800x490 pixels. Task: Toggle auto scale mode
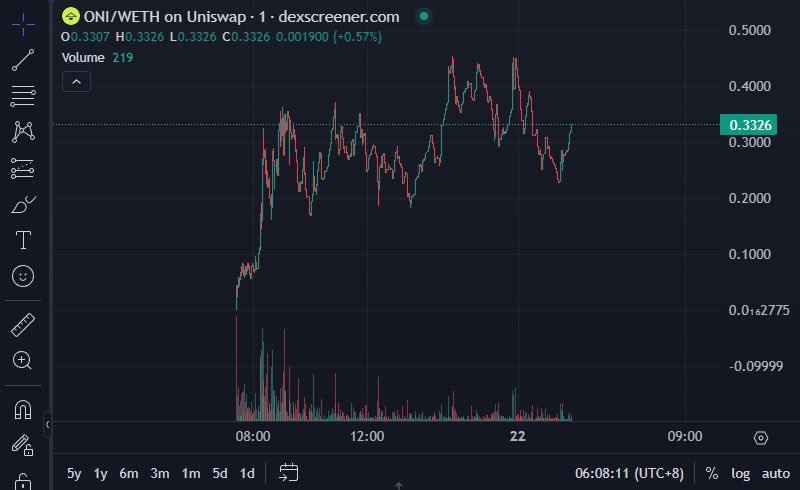point(776,474)
